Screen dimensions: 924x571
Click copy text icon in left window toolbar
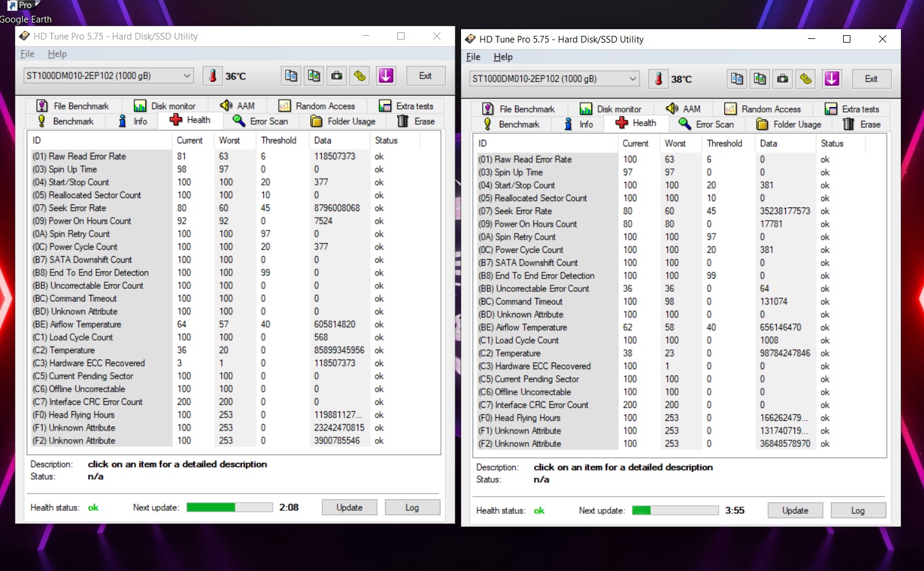point(291,76)
